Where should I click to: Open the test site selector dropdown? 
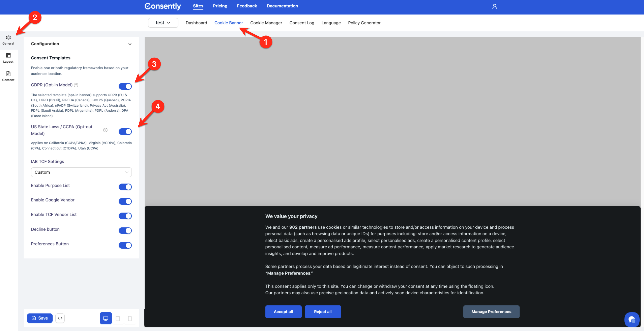pos(163,23)
